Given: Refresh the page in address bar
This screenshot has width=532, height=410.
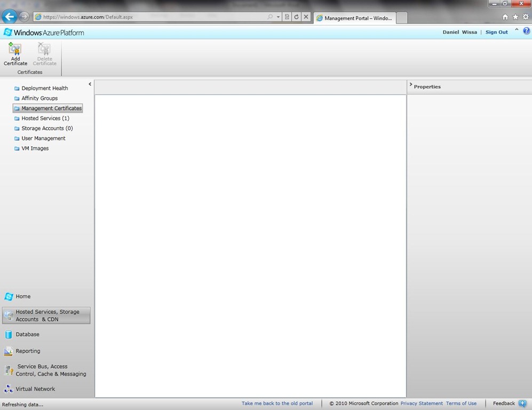Looking at the screenshot, I should coord(297,17).
